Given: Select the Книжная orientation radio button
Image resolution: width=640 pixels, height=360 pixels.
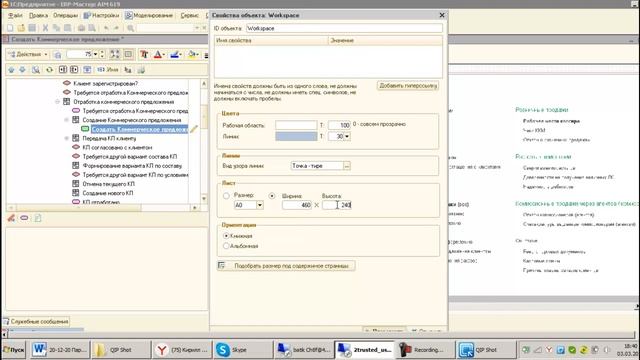Looking at the screenshot, I should click(226, 236).
